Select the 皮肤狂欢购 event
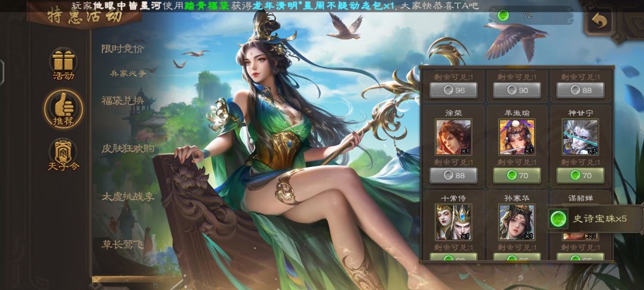644x290 pixels. (x=128, y=149)
